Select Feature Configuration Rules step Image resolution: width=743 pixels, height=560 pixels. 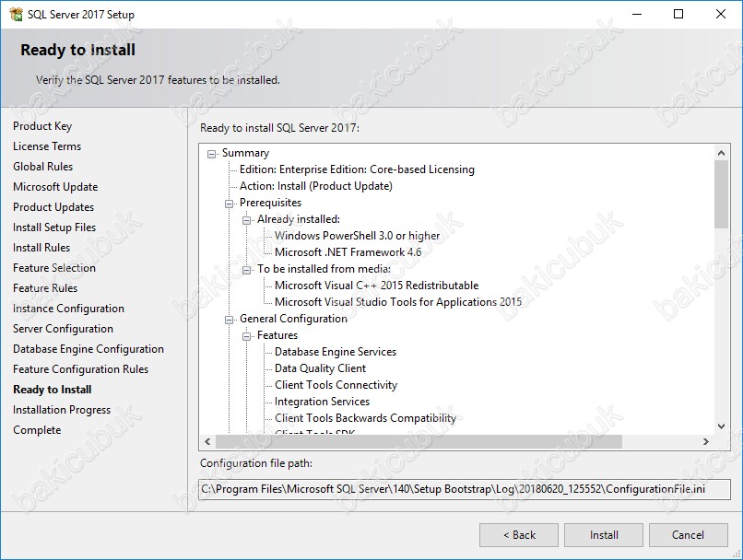pos(80,369)
